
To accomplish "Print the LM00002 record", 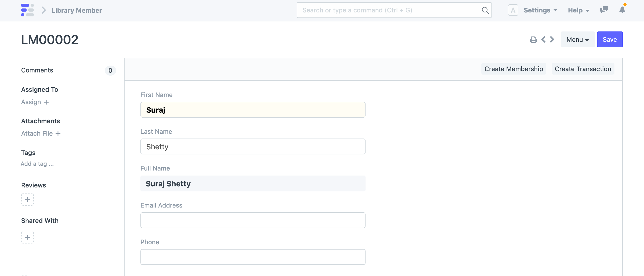I will click(x=534, y=39).
